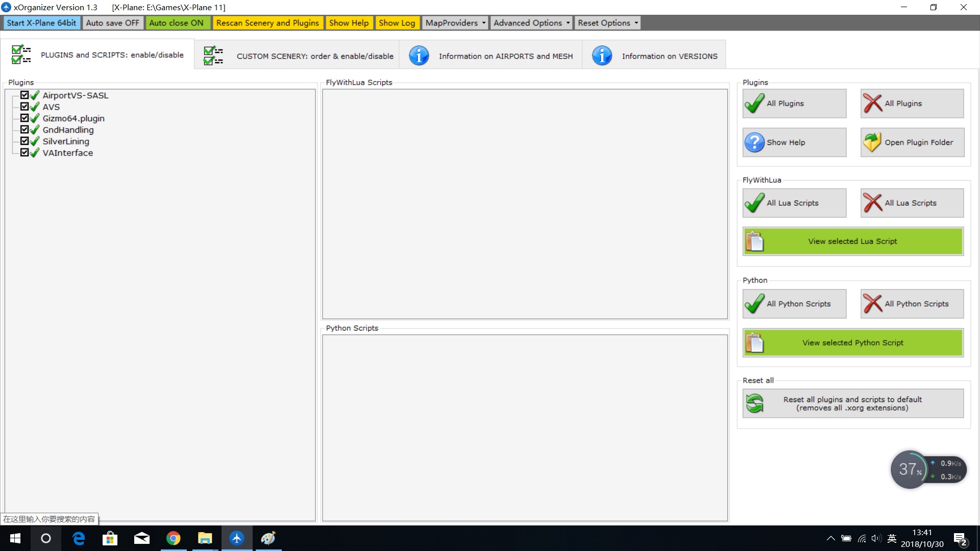The width and height of the screenshot is (980, 551).
Task: Click the refresh icon on Reset all plugins
Action: 754,404
